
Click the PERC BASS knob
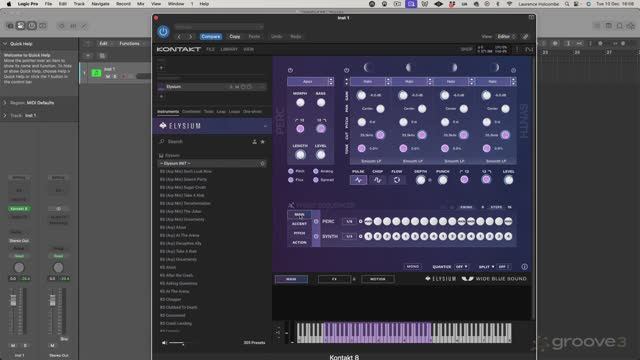[x=321, y=102]
